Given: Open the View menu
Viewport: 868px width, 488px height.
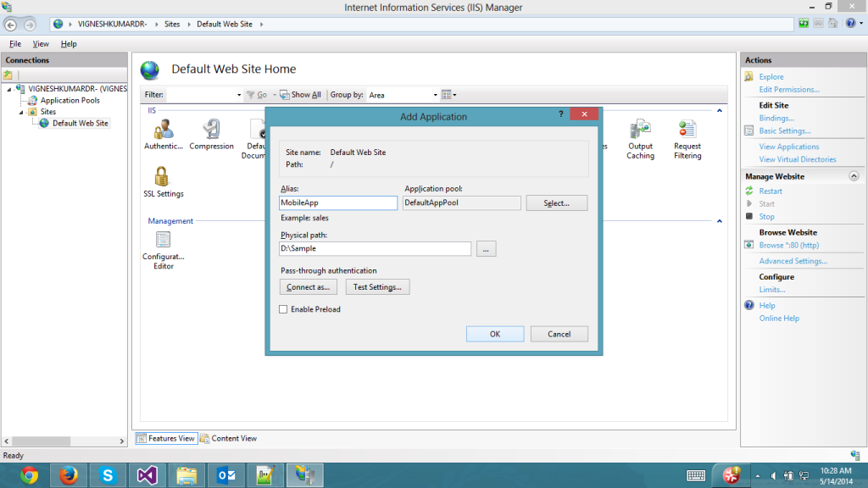Looking at the screenshot, I should pos(41,44).
